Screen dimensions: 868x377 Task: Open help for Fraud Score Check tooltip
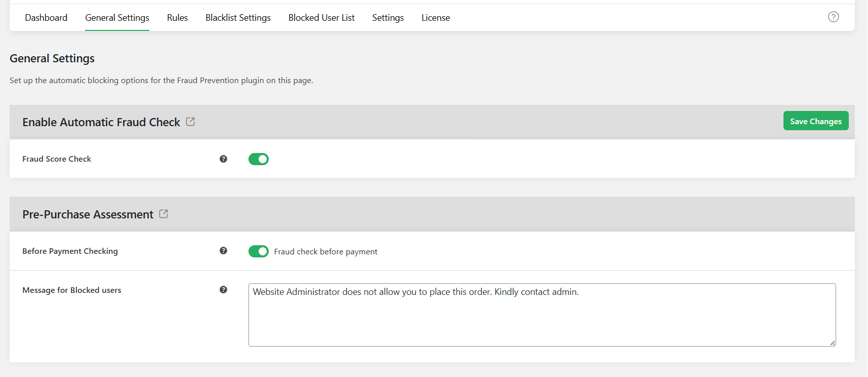click(223, 159)
